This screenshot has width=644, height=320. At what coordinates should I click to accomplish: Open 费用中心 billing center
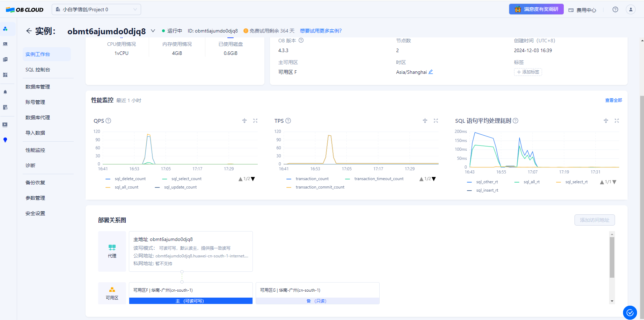click(582, 10)
